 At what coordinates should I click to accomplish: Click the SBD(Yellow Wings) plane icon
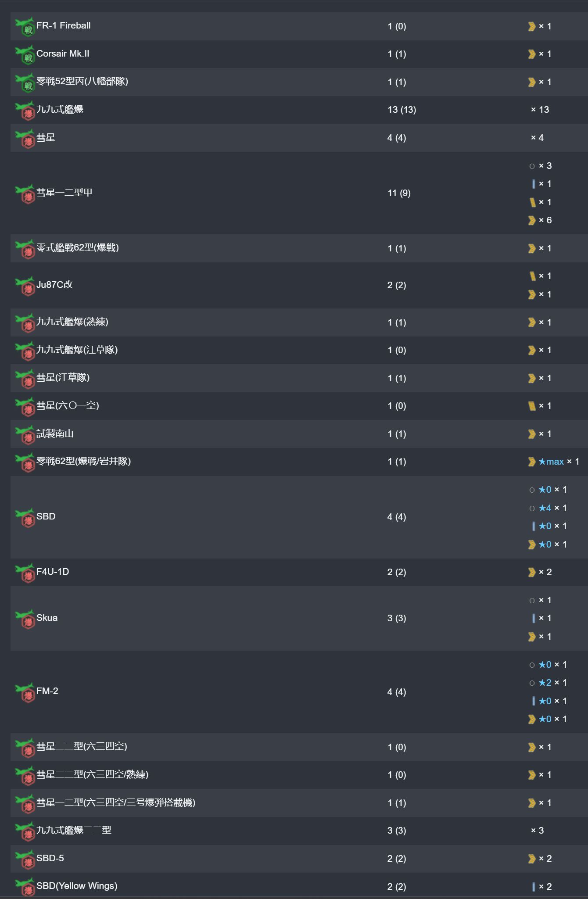(x=25, y=887)
